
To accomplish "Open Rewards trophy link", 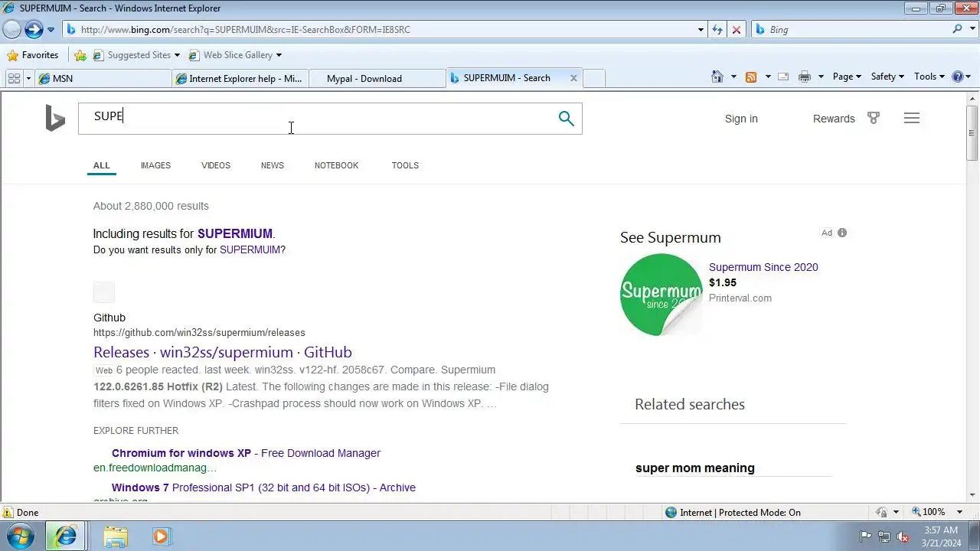I will pyautogui.click(x=846, y=119).
